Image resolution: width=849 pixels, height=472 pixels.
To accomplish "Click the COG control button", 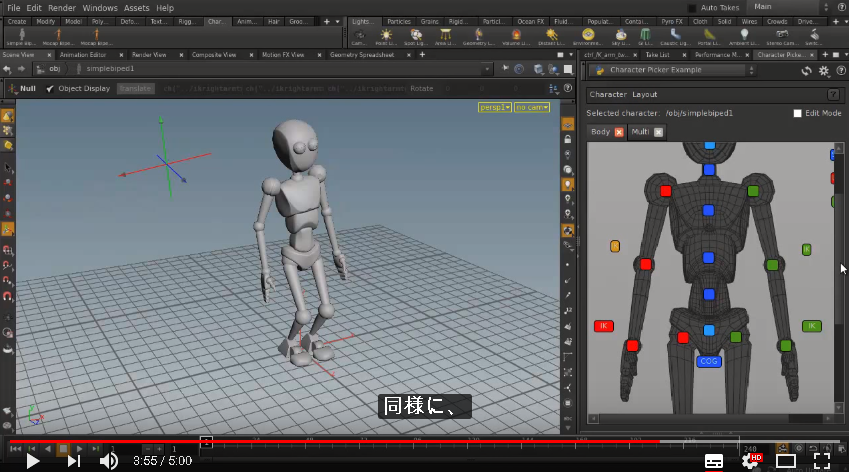I will pyautogui.click(x=709, y=361).
